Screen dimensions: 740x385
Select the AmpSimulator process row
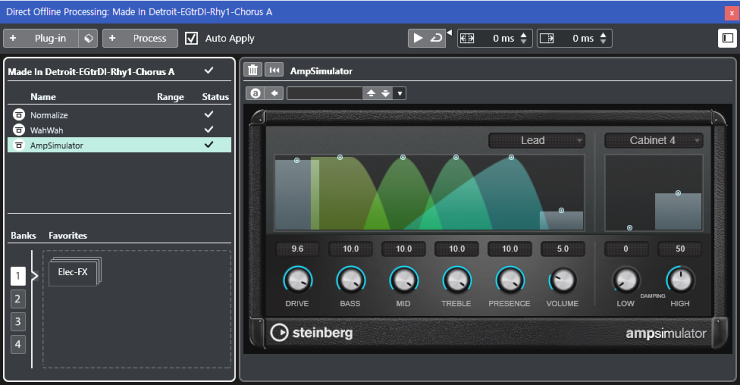click(x=119, y=145)
